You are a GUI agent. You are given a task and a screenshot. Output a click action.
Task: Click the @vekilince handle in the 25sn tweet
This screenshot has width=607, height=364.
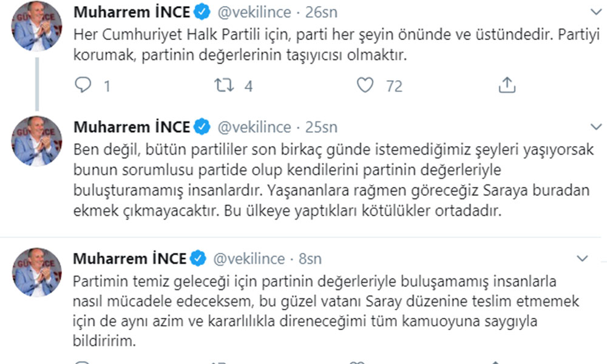click(x=256, y=127)
